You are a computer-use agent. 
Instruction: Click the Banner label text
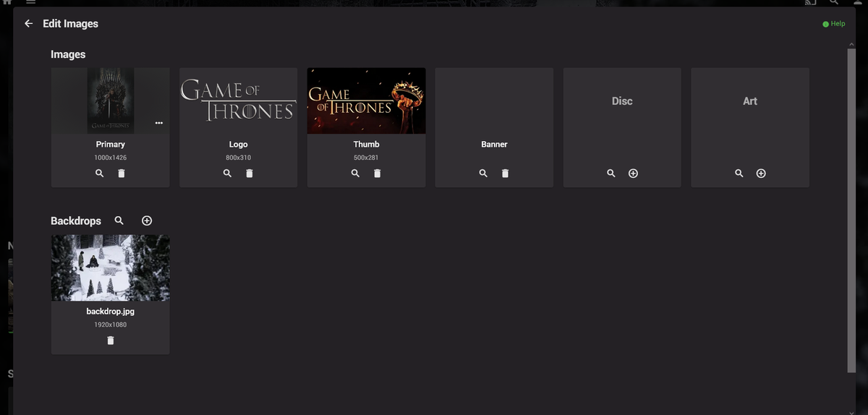[494, 145]
